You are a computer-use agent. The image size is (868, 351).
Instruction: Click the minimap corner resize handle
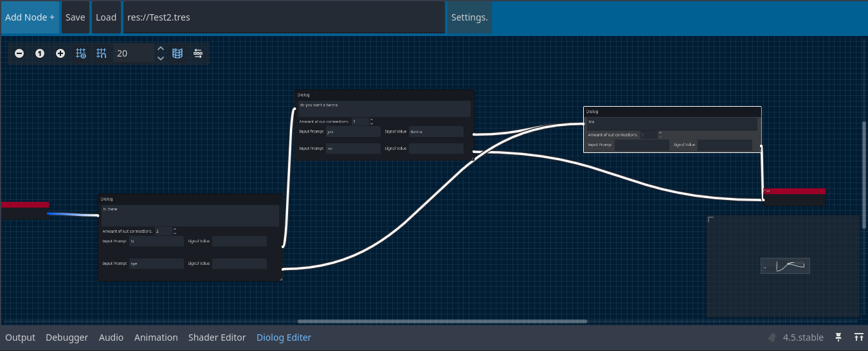click(x=711, y=220)
